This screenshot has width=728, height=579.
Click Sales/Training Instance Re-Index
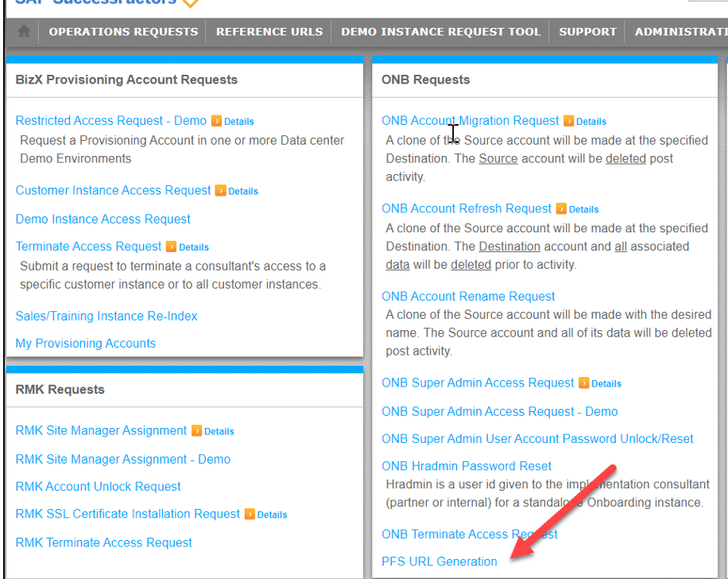click(106, 316)
